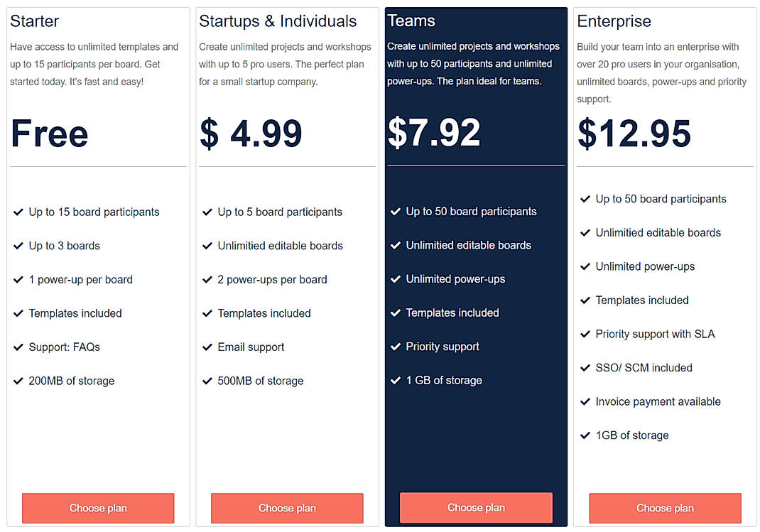The width and height of the screenshot is (760, 532).
Task: Select the checkmark beside '1 power-up per board'
Action: pos(18,279)
